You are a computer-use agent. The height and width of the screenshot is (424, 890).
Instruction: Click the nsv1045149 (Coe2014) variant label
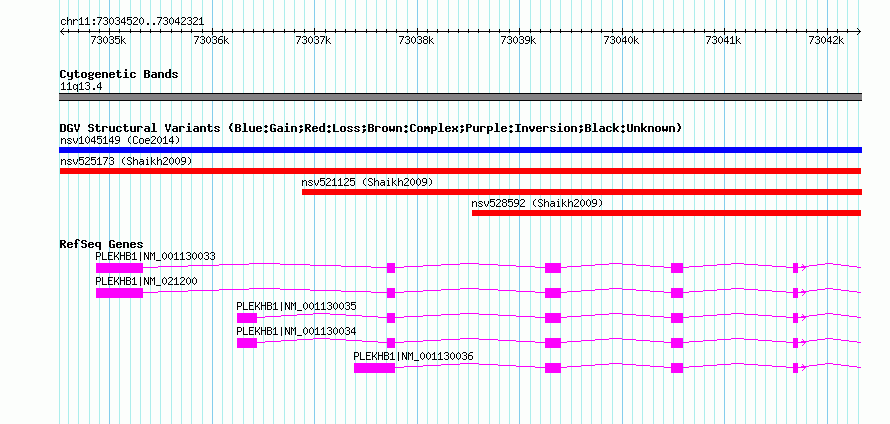pos(120,140)
